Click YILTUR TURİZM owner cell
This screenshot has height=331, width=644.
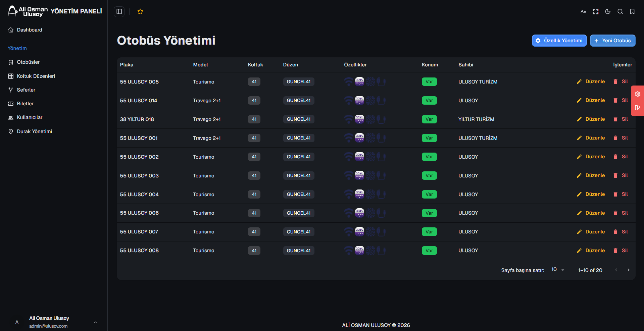click(476, 119)
